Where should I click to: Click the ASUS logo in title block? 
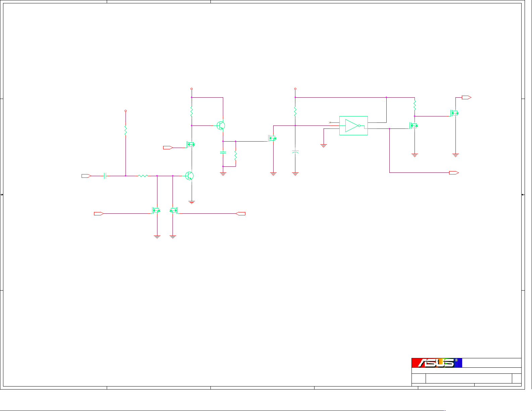coord(437,363)
